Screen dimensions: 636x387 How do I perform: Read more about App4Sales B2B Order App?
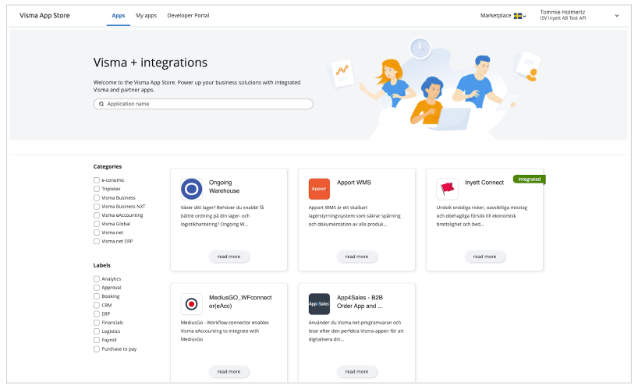[357, 372]
